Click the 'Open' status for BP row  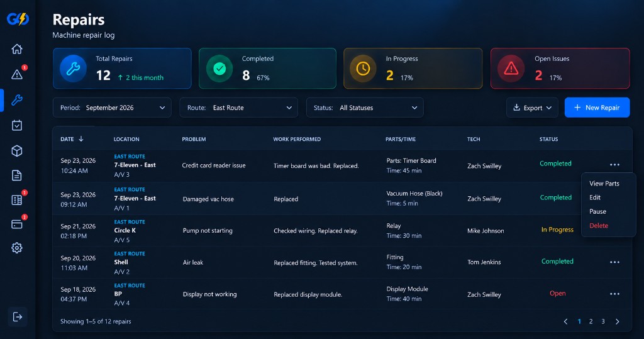pos(557,293)
